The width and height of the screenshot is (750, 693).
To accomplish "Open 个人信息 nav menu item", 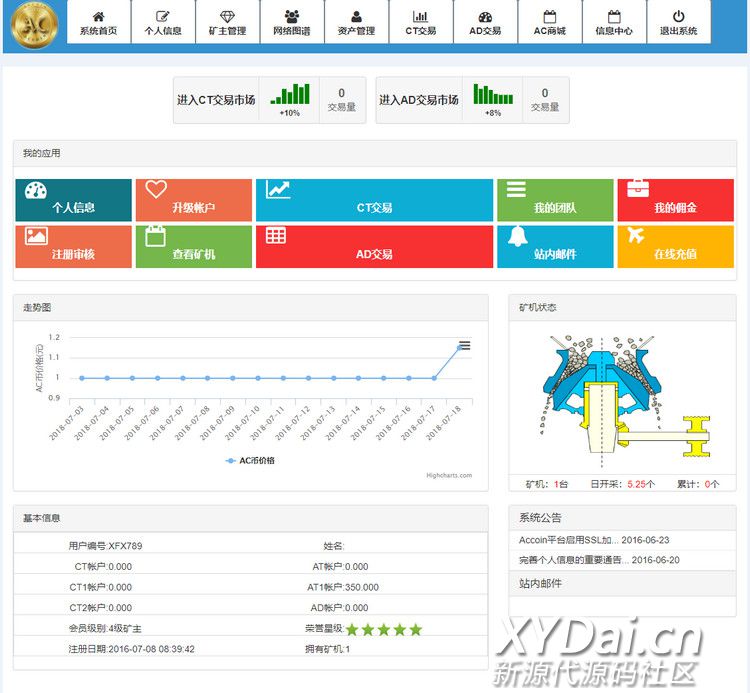I will (163, 22).
